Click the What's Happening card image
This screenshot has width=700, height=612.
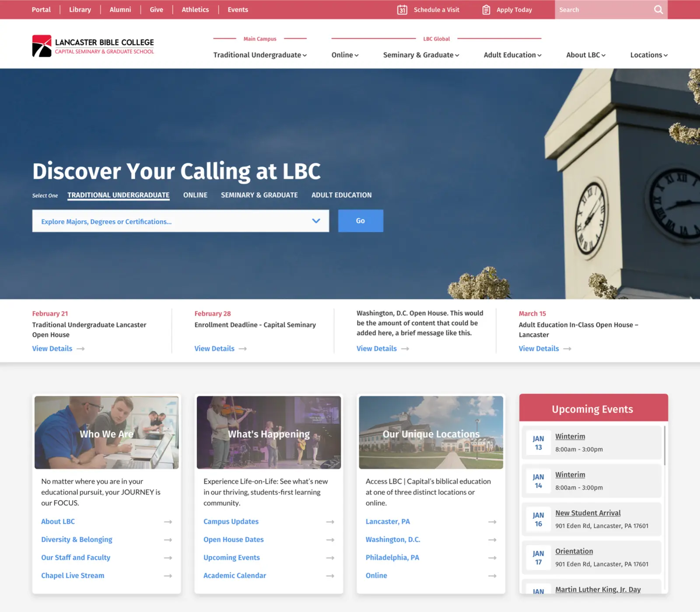tap(269, 432)
